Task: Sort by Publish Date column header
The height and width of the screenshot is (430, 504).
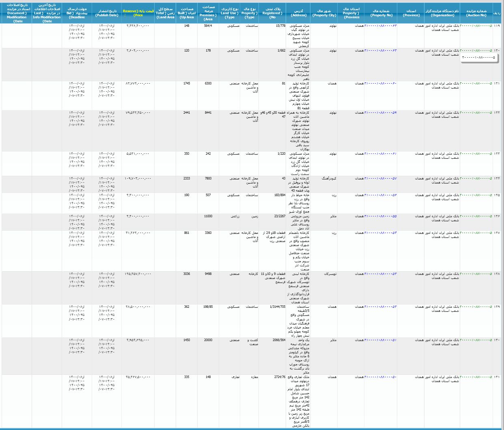Action: (x=107, y=13)
